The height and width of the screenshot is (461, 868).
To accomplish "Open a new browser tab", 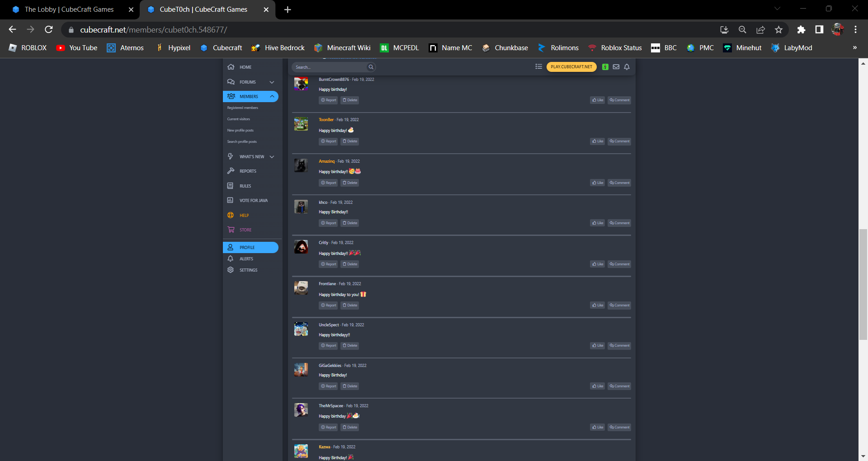I will pos(288,9).
